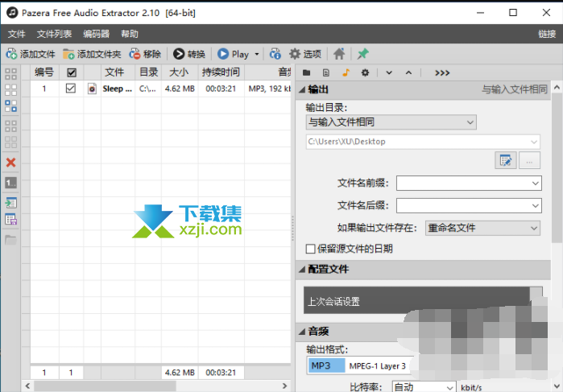Sort by 目录 column header

coord(148,72)
